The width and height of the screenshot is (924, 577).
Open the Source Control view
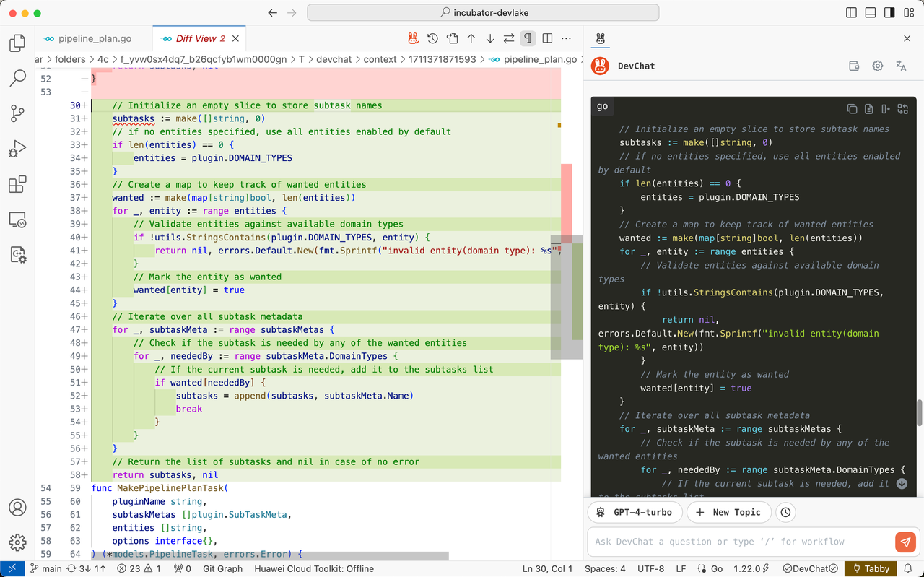pos(17,113)
